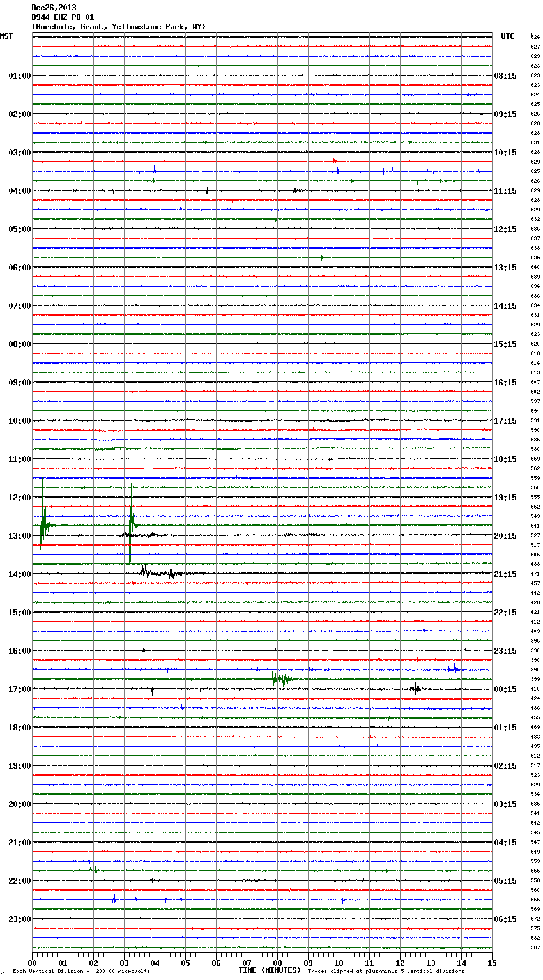Select the 08:00 MST time label
This screenshot has height=980, width=543.
click(20, 344)
